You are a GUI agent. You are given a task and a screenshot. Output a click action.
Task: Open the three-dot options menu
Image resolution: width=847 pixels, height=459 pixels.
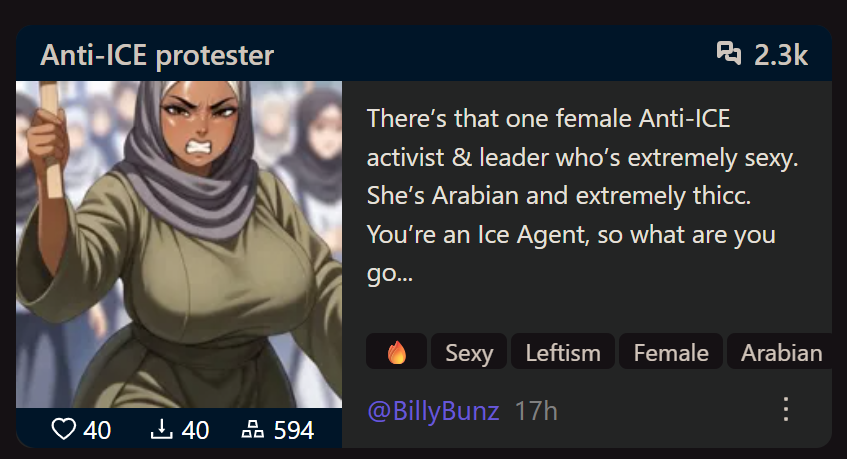pyautogui.click(x=786, y=409)
